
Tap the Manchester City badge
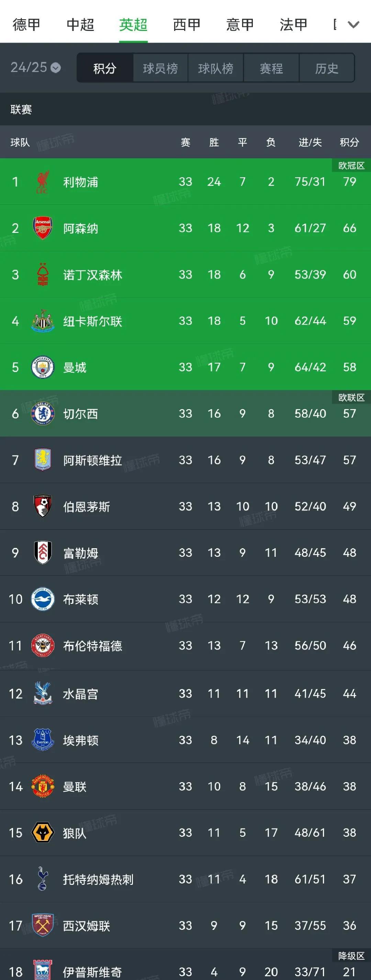click(x=43, y=368)
